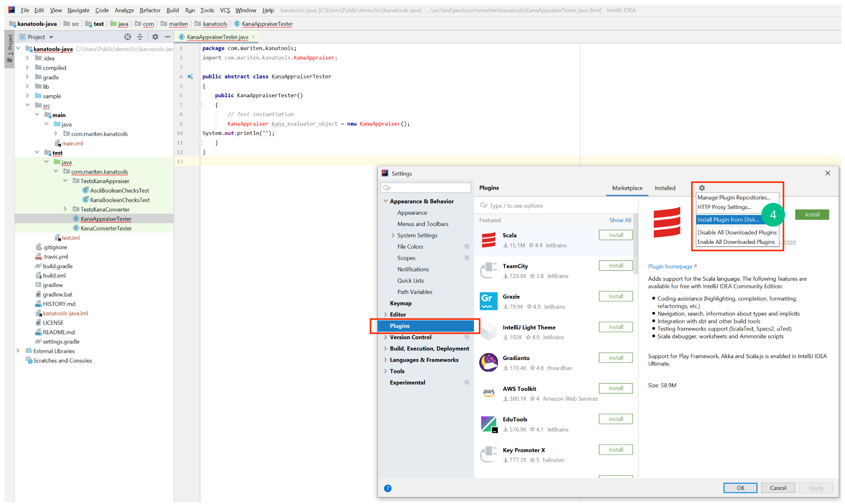
Task: Click the Experimental project-level icon
Action: point(467,382)
